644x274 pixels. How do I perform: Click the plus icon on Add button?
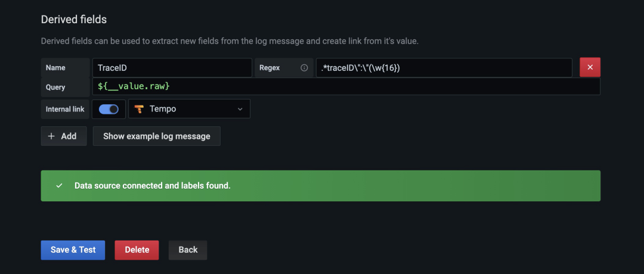coord(51,136)
